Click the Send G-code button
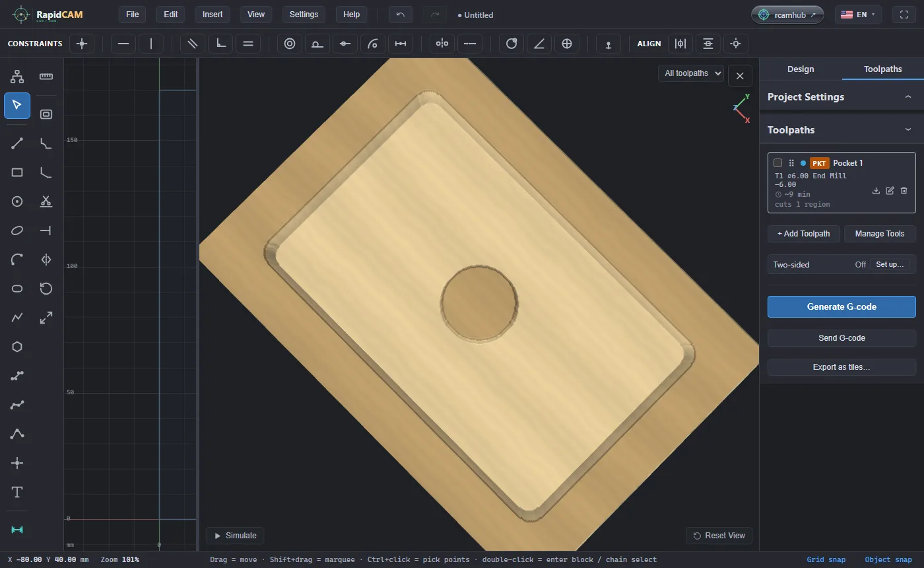This screenshot has height=568, width=924. pyautogui.click(x=841, y=338)
